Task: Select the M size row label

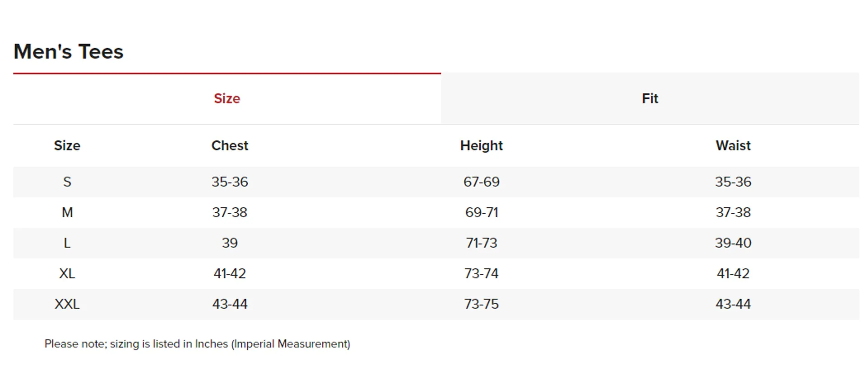Action: [x=67, y=212]
